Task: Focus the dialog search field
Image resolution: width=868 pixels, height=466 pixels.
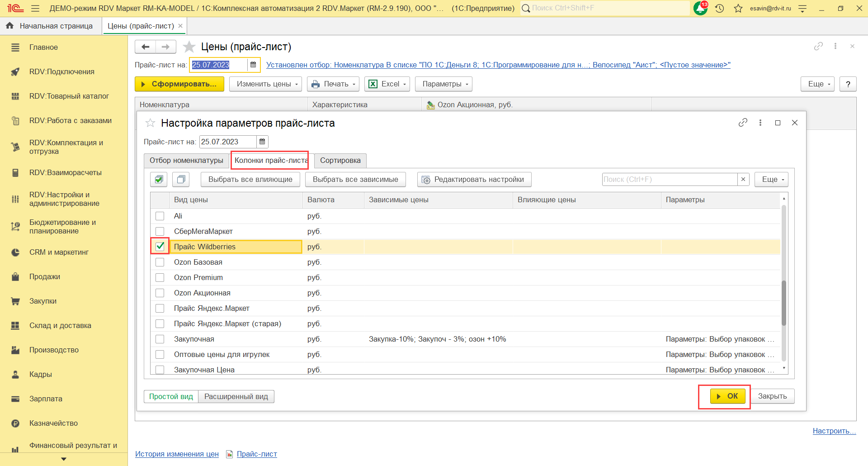Action: pyautogui.click(x=669, y=180)
